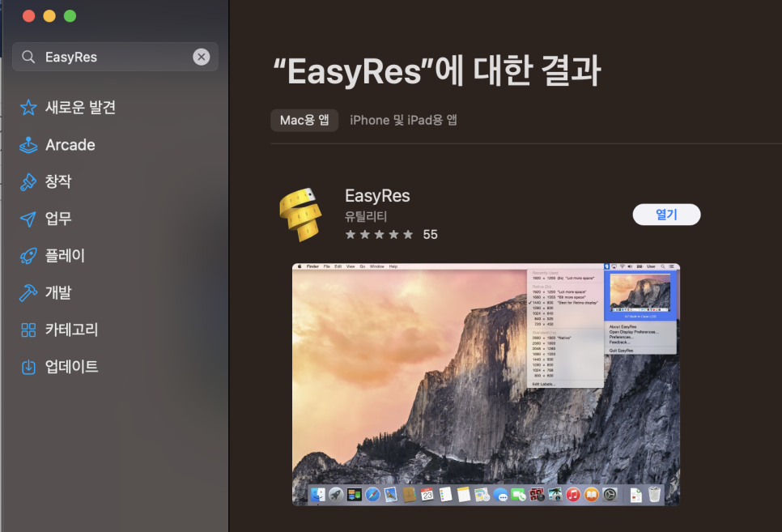Click the 유틸리티 category label
This screenshot has width=782, height=532.
[366, 216]
